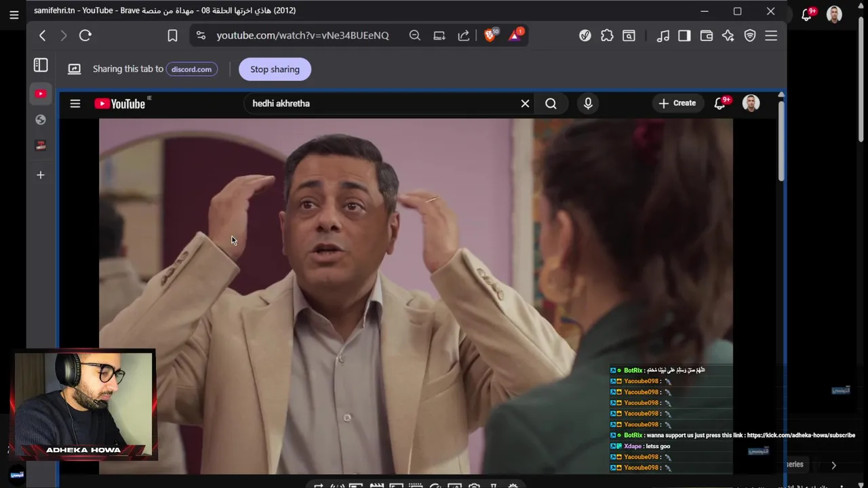This screenshot has height=488, width=868.
Task: Click the screen icon next to zoom
Action: [x=439, y=35]
